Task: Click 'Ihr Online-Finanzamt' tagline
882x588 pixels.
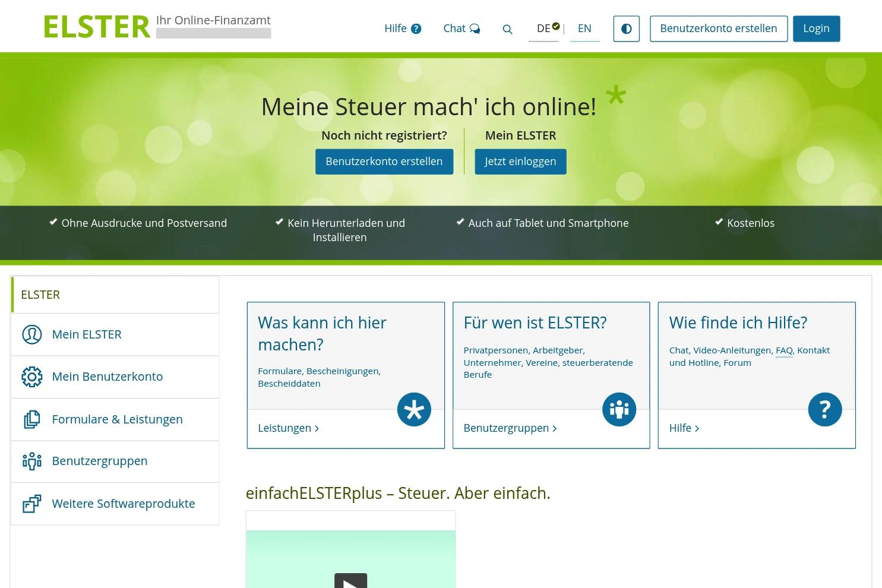Action: coord(213,20)
